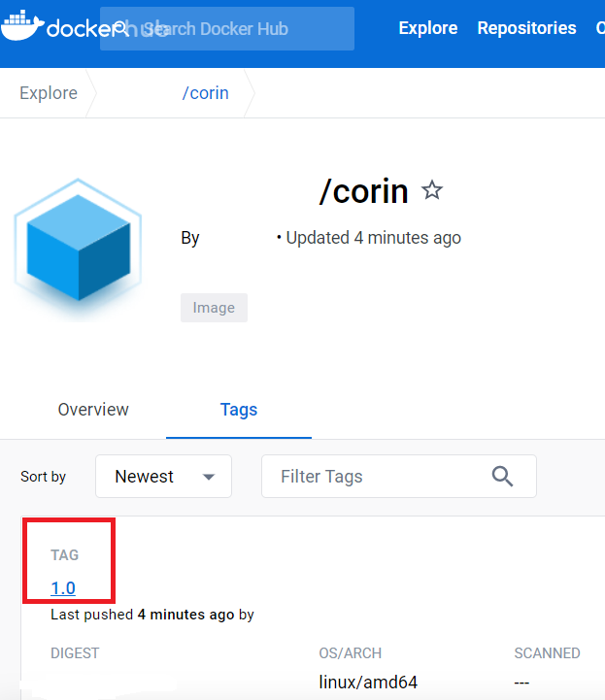Open the Repositories nav link
Viewport: 605px width, 700px height.
click(x=526, y=28)
